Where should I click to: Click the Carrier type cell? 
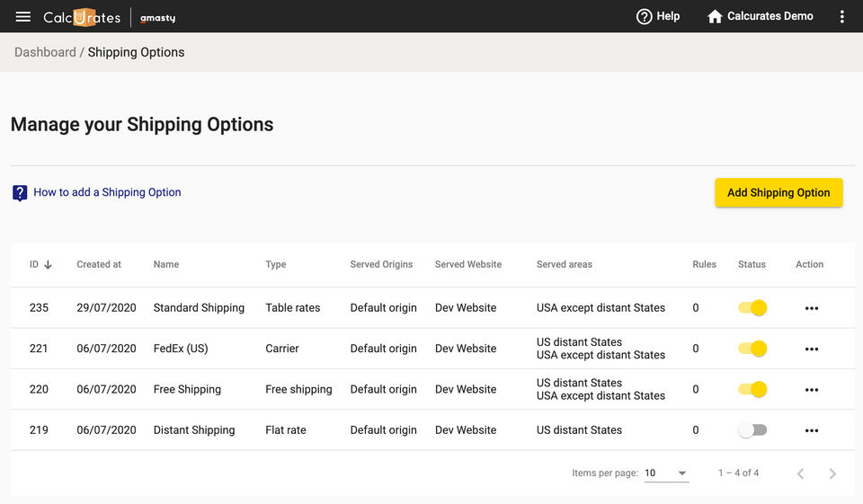[282, 349]
